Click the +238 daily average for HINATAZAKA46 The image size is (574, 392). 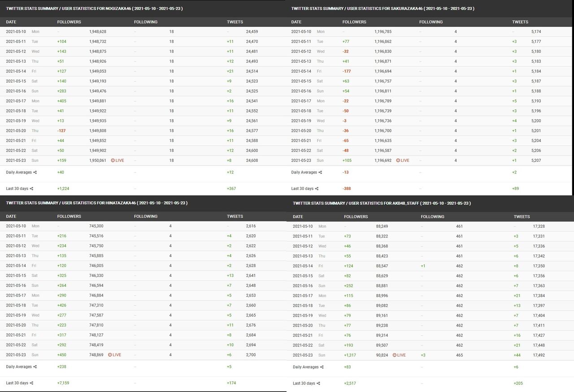tap(62, 367)
